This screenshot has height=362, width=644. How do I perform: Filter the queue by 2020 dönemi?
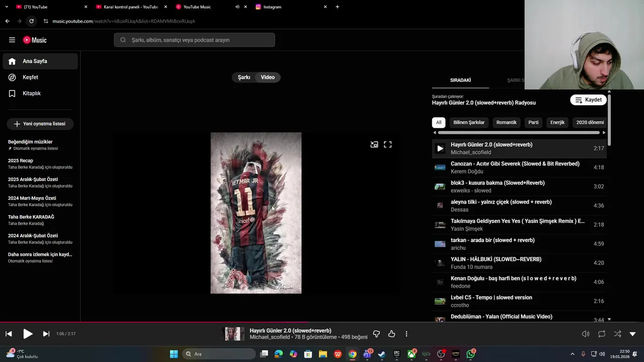pos(590,122)
